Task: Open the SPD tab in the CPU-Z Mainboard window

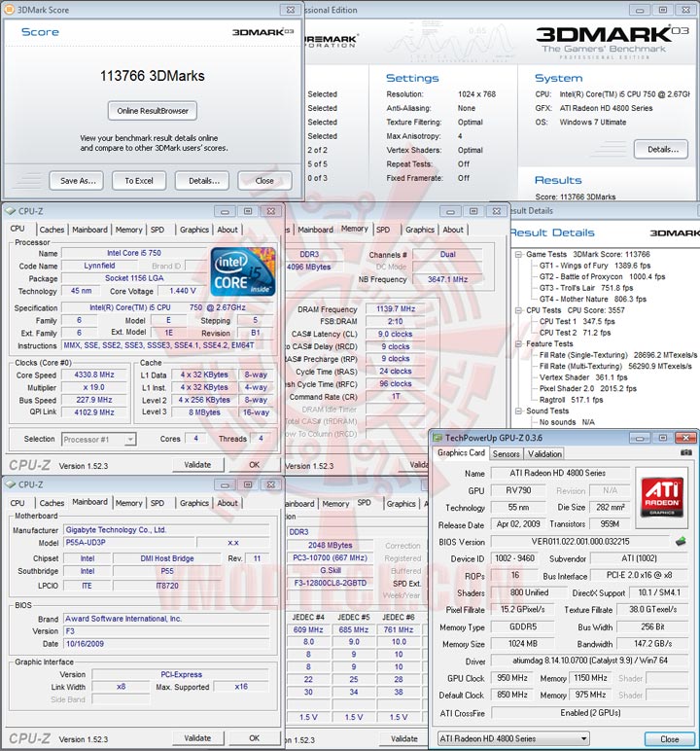Action: (x=157, y=503)
